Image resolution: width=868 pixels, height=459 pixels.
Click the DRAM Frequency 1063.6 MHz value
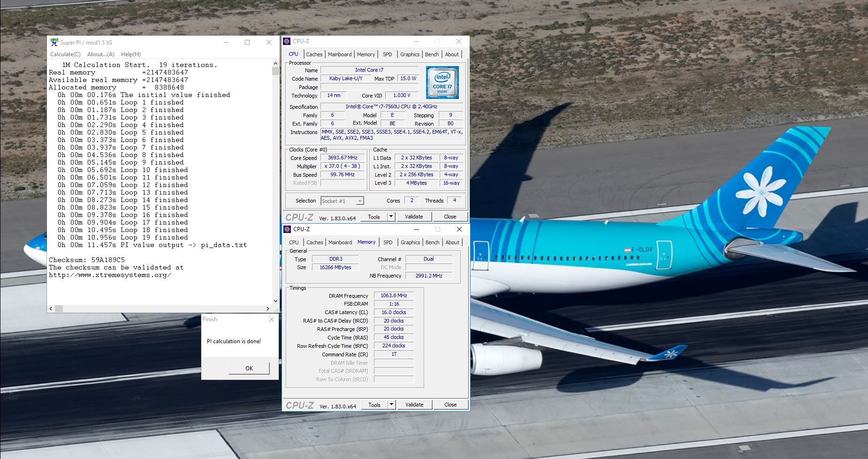point(394,295)
